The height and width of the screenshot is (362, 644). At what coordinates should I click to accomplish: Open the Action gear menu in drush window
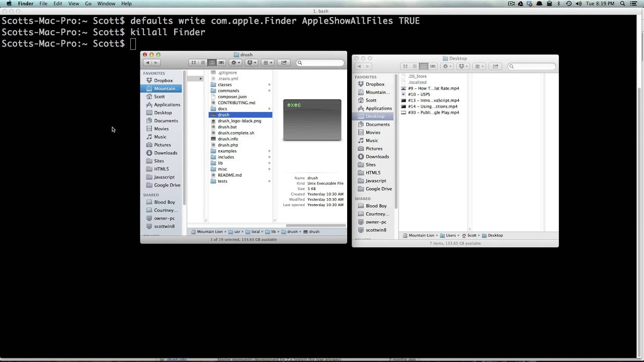(235, 63)
